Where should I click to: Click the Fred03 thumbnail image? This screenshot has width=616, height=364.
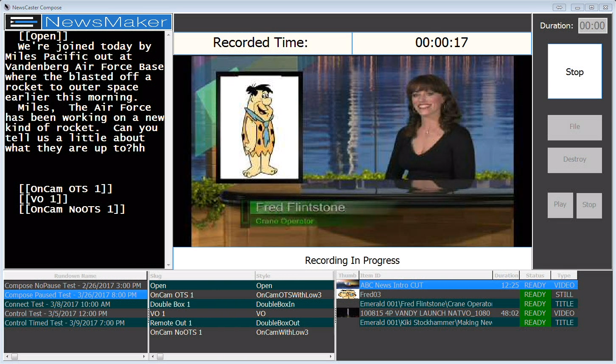click(x=348, y=294)
